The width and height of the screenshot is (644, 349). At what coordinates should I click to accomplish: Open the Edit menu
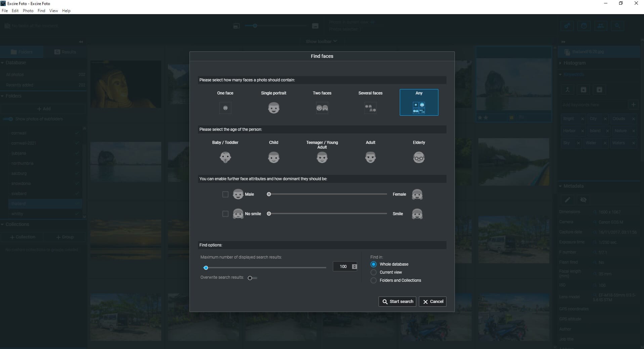coord(15,11)
